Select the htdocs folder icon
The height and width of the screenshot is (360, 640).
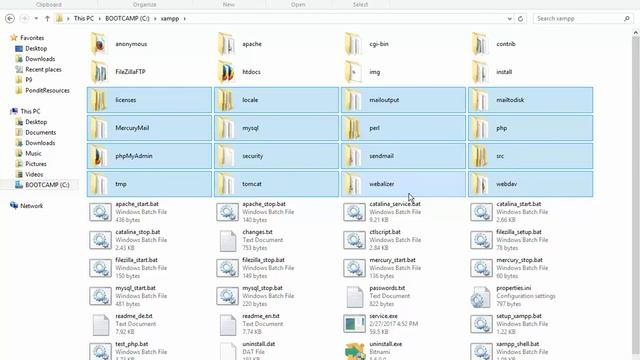(227, 72)
